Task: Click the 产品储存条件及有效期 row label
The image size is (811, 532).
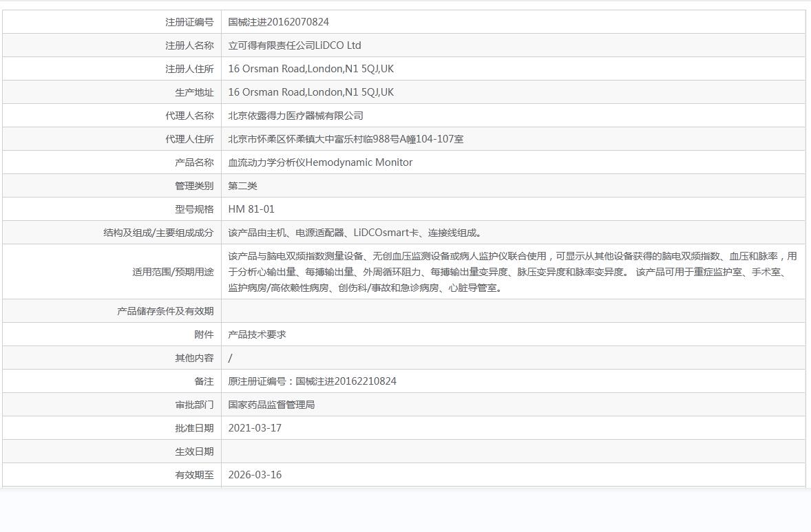Action: (165, 311)
